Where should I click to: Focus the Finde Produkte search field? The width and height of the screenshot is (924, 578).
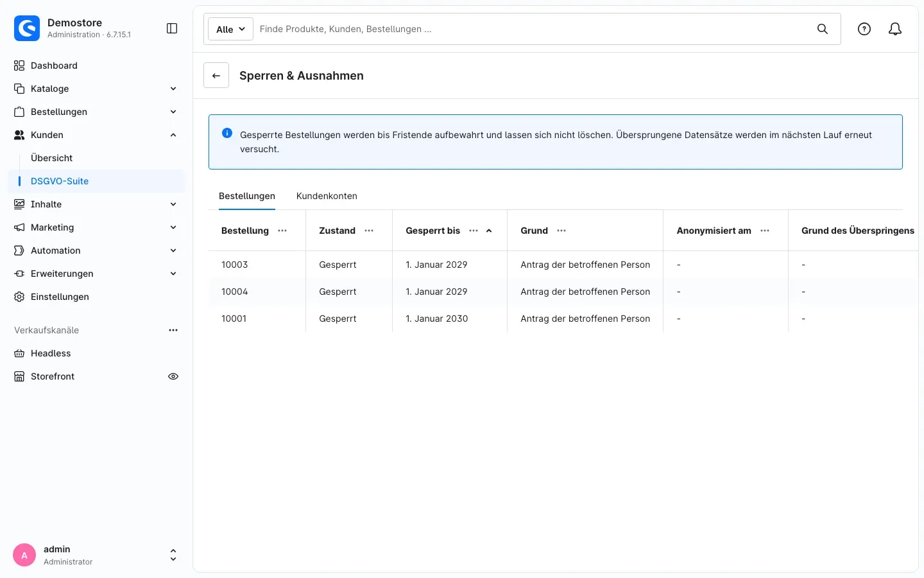tap(533, 29)
